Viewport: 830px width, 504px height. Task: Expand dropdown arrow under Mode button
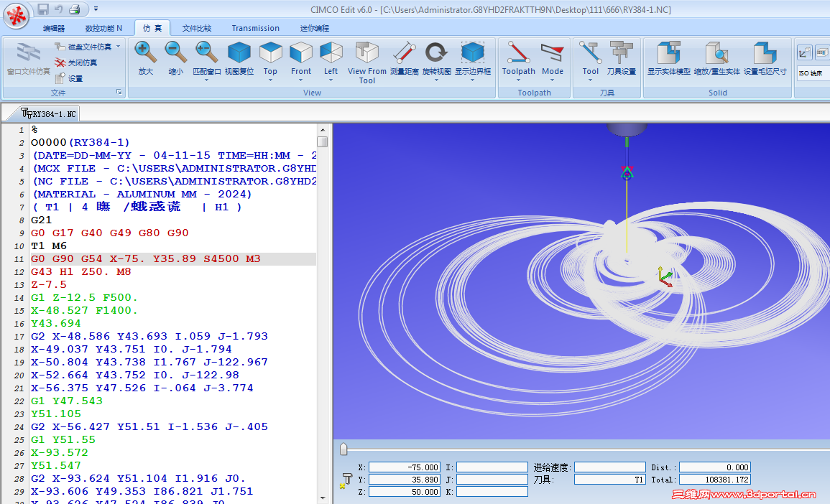(552, 80)
